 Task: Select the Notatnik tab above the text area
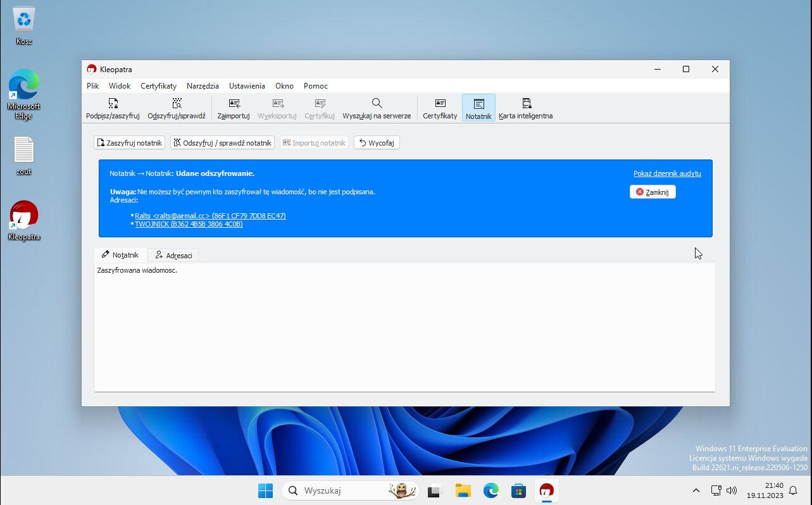click(x=120, y=255)
